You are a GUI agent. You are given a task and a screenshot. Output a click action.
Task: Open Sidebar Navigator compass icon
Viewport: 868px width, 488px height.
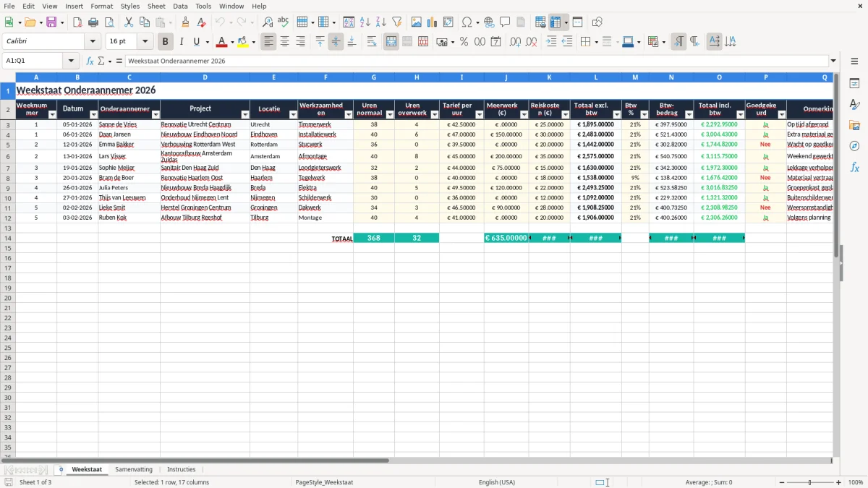point(854,146)
